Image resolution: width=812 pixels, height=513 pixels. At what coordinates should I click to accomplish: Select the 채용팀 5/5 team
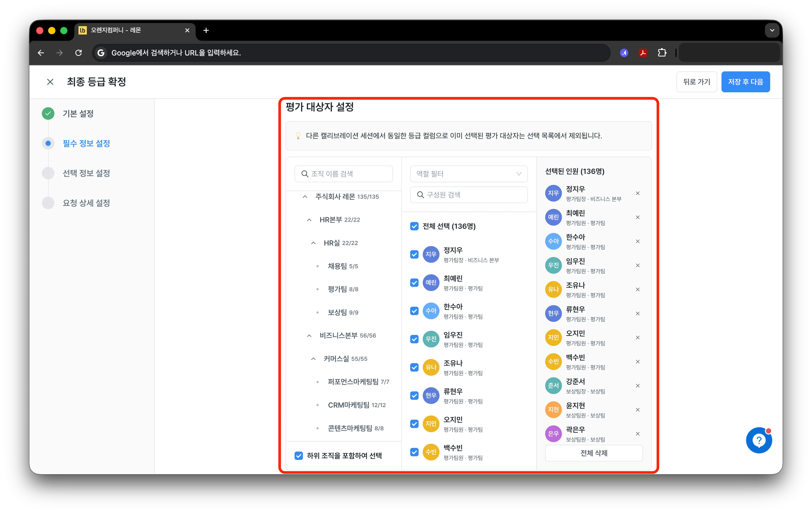343,266
